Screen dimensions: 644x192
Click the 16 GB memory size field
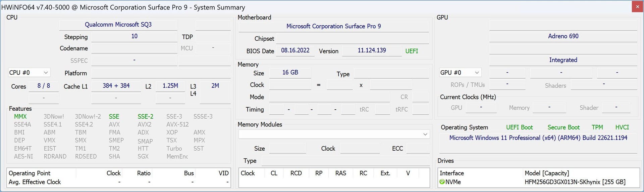click(x=290, y=73)
